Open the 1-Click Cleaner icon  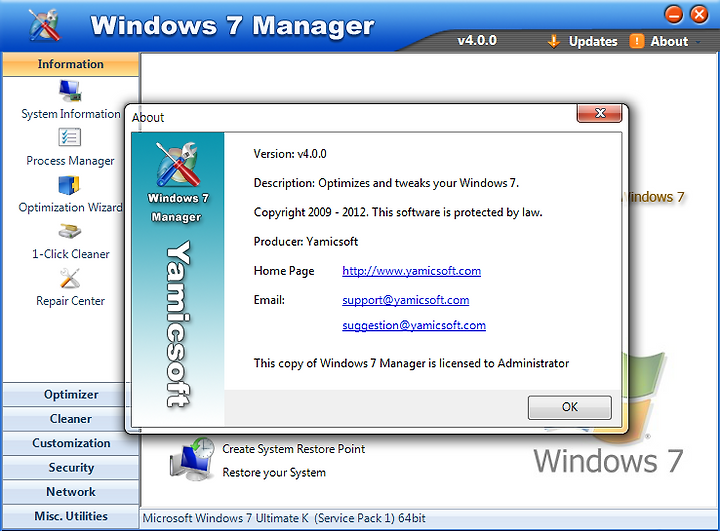pos(70,231)
